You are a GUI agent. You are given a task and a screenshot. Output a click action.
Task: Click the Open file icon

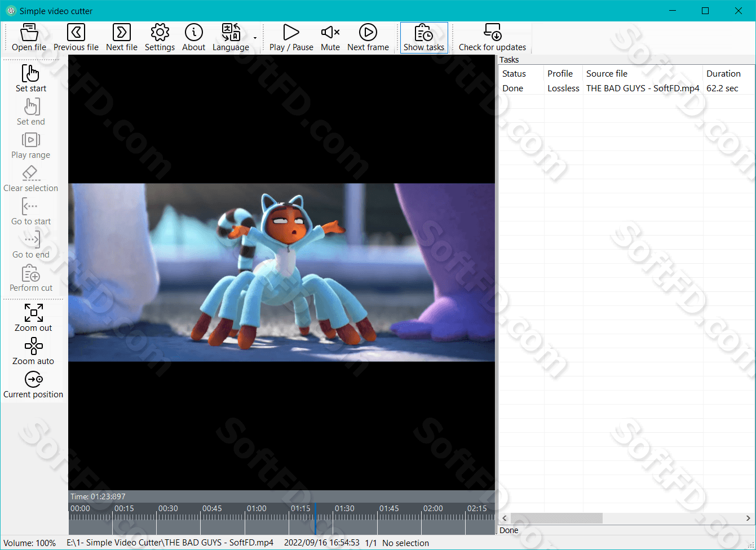coord(29,33)
